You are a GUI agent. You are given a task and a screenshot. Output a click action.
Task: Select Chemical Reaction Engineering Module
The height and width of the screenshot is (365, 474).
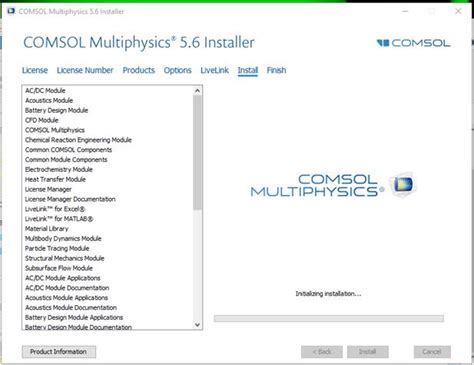pyautogui.click(x=78, y=140)
